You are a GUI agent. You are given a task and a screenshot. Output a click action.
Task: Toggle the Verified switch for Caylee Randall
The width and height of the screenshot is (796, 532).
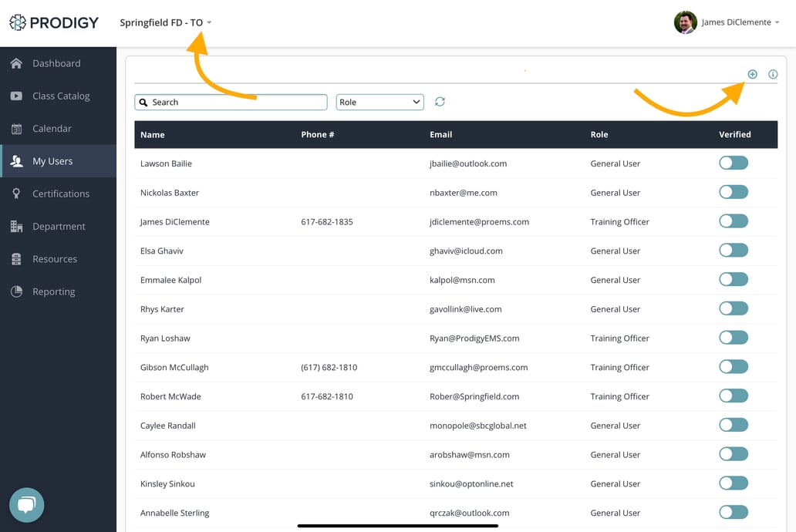733,424
